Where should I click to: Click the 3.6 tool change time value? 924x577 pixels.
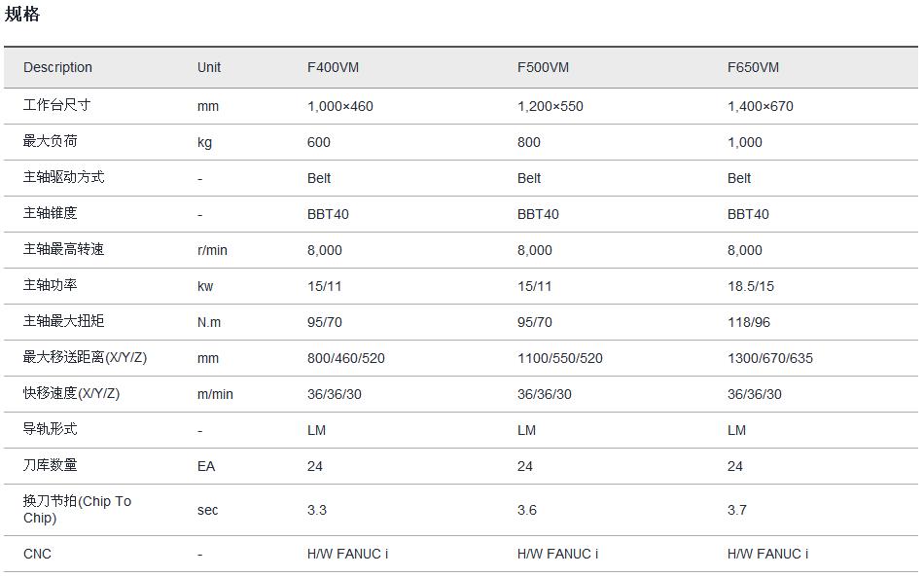(526, 510)
